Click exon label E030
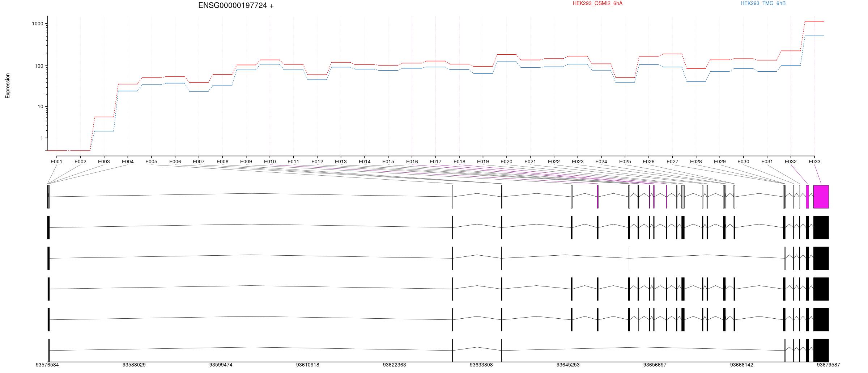The height and width of the screenshot is (373, 868). tap(743, 162)
